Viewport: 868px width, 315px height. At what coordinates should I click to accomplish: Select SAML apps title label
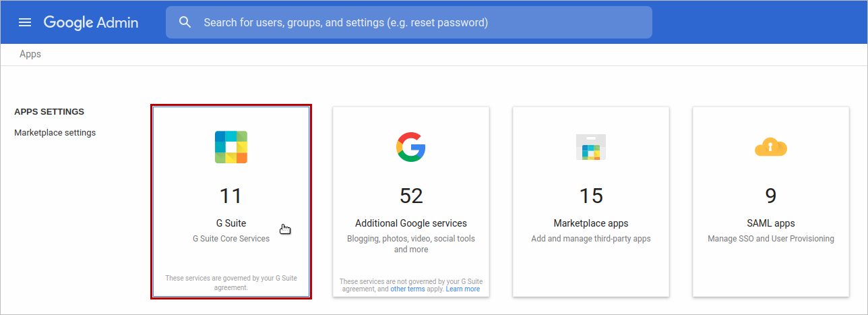point(771,223)
